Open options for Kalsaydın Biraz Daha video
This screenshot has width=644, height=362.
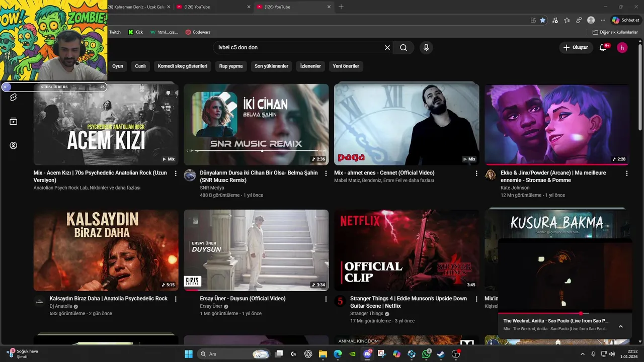pyautogui.click(x=176, y=299)
